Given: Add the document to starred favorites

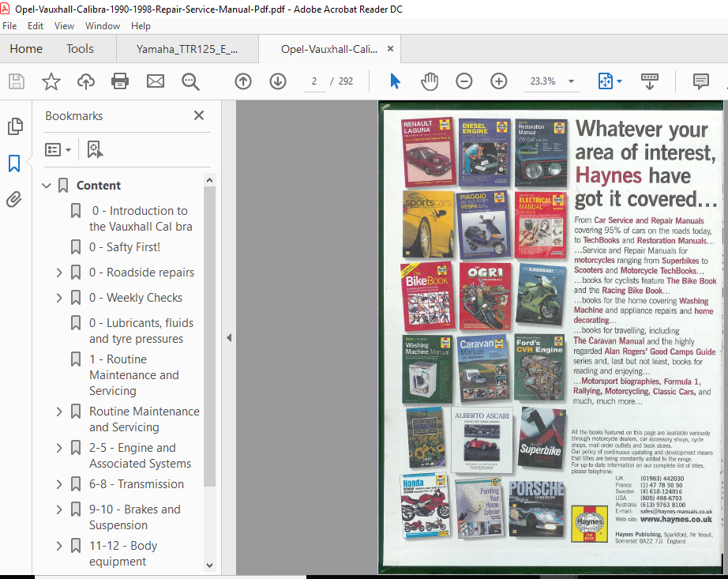Looking at the screenshot, I should tap(51, 81).
